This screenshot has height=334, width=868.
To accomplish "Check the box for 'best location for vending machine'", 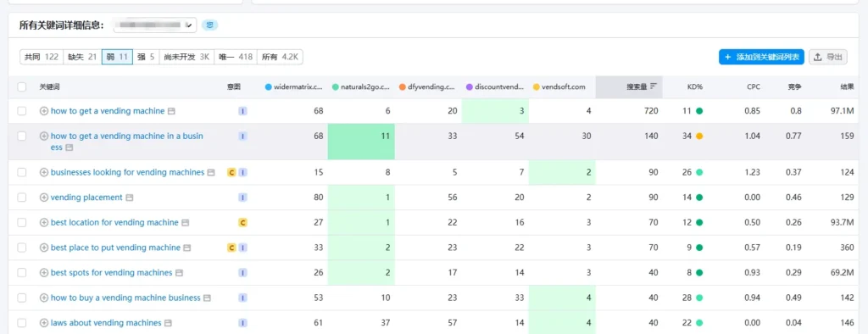I will [21, 223].
